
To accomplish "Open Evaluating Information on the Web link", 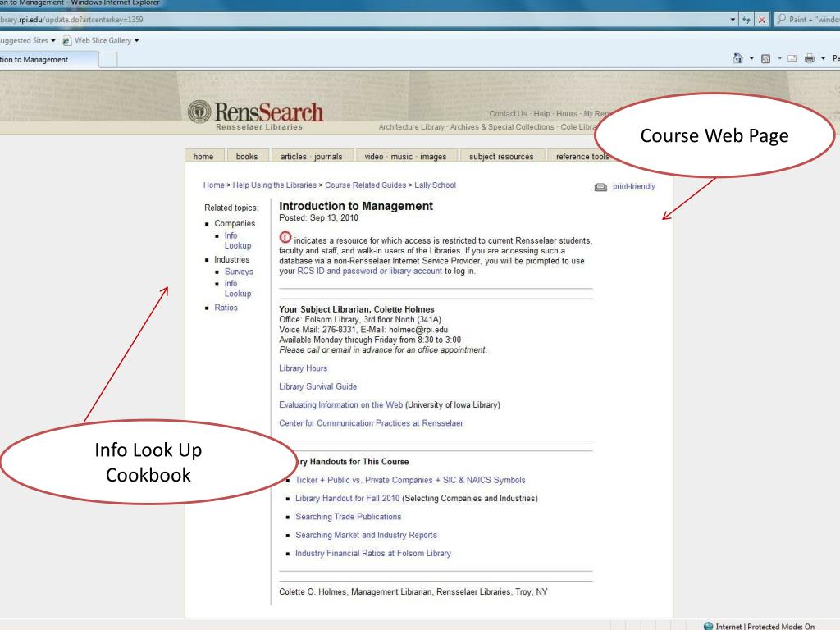I will pyautogui.click(x=340, y=405).
